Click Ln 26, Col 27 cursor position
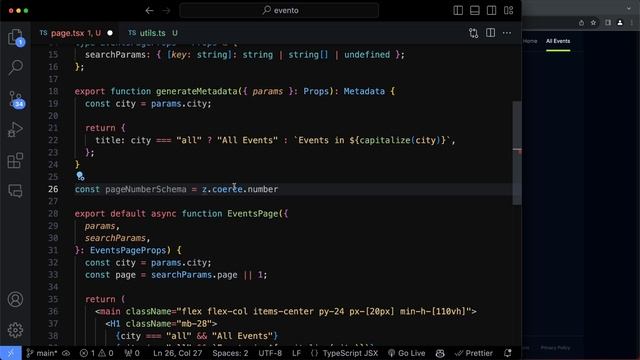 (x=178, y=353)
